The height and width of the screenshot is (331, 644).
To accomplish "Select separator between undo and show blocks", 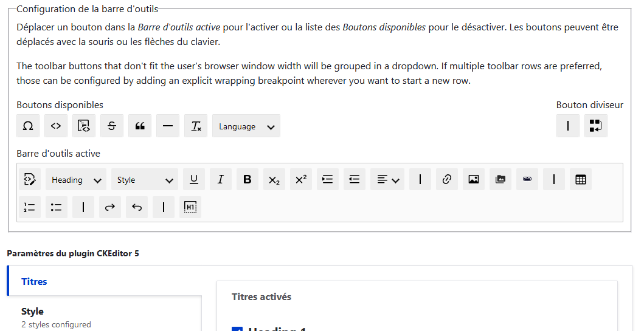I will [164, 207].
